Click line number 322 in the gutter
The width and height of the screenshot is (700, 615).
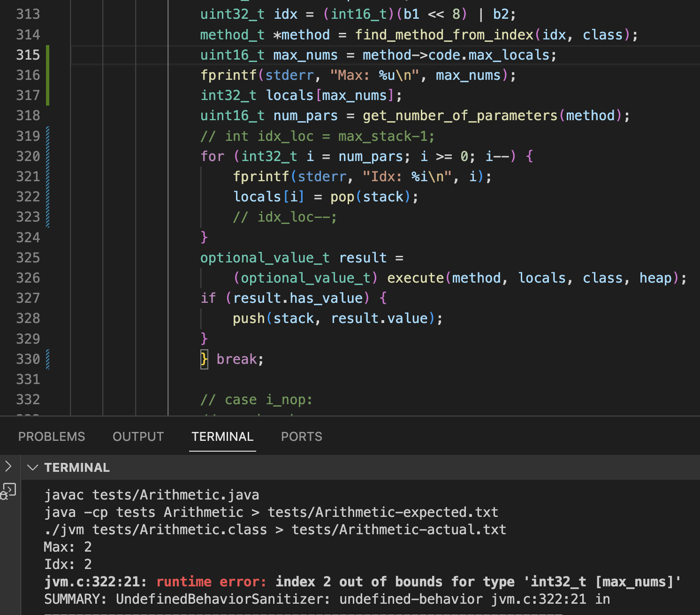(28, 197)
